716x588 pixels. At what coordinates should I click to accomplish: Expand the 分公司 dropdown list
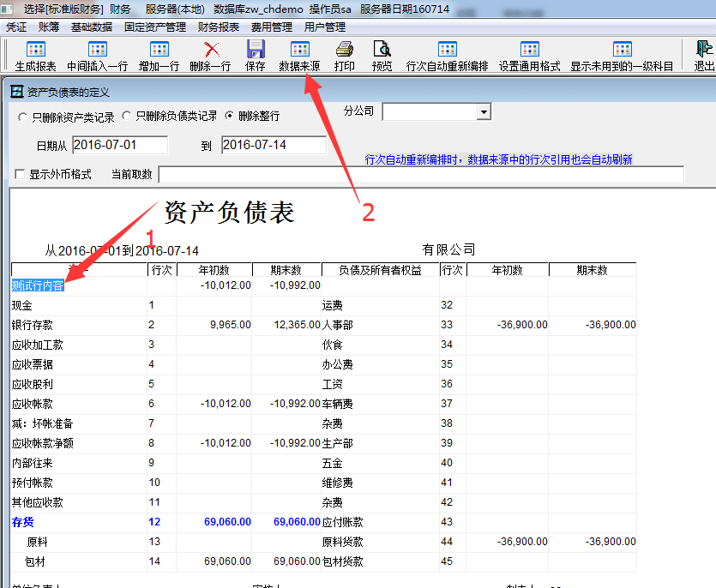[x=484, y=112]
